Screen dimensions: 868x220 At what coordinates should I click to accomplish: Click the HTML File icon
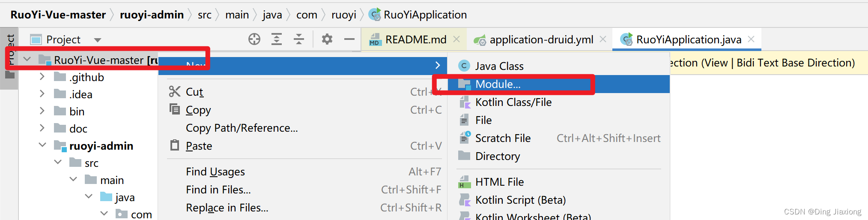coord(464,182)
